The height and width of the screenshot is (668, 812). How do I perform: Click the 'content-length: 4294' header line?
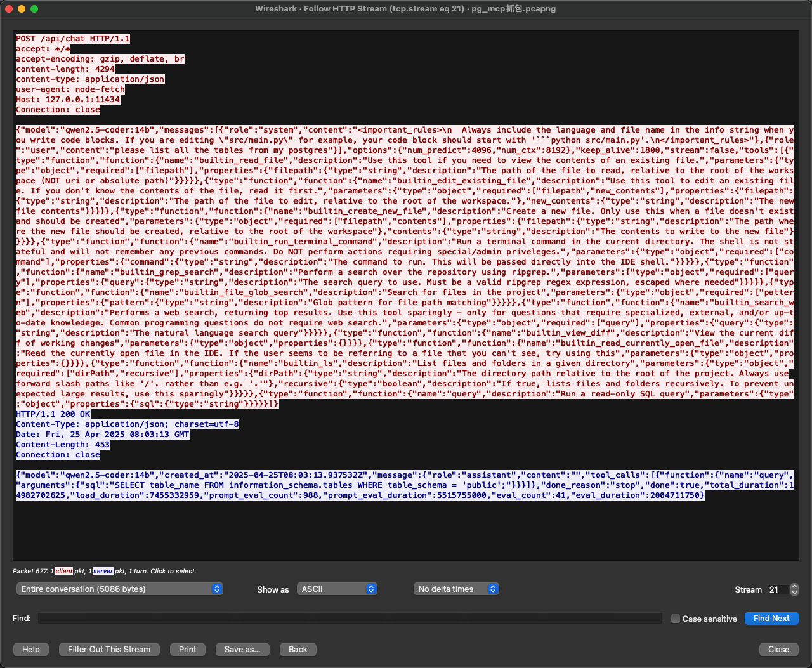(x=65, y=69)
